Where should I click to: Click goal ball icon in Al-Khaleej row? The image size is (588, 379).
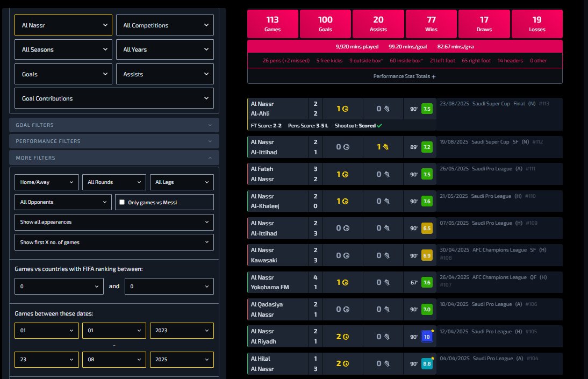346,201
